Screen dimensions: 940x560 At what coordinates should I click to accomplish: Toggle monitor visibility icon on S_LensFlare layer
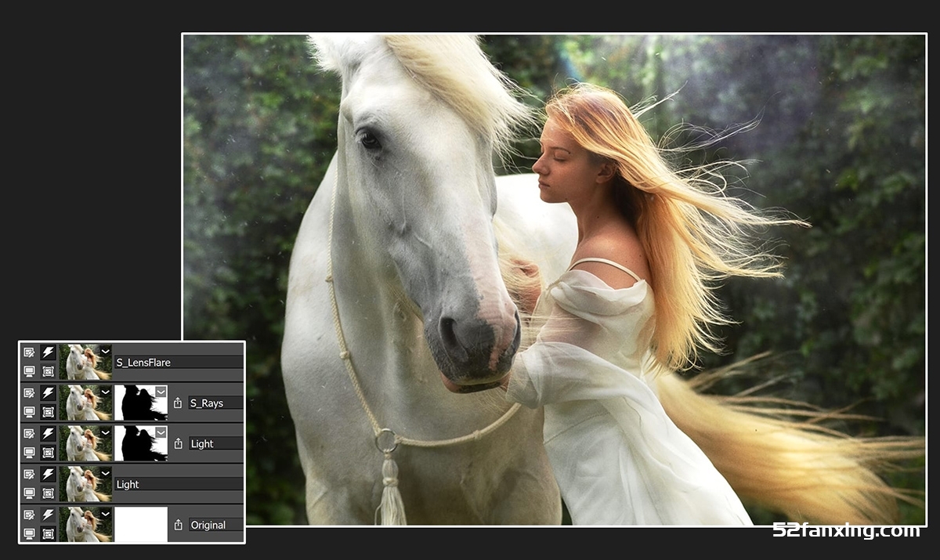[x=29, y=371]
